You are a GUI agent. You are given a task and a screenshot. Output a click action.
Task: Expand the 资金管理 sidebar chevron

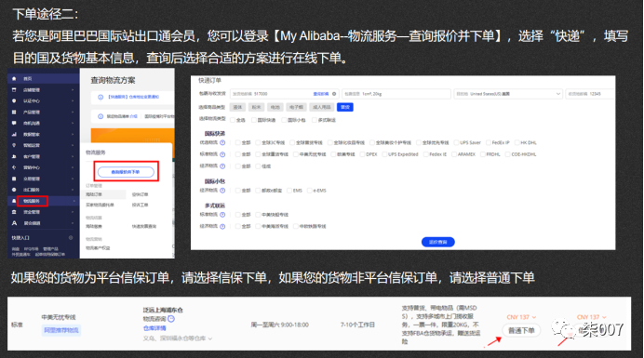click(73, 212)
